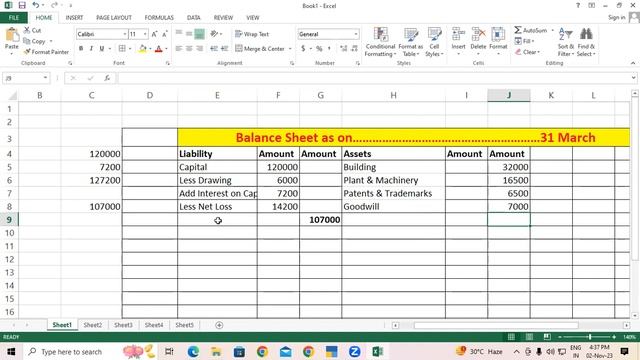The image size is (640, 360).
Task: Apply the Fill Color bucket
Action: 142,49
